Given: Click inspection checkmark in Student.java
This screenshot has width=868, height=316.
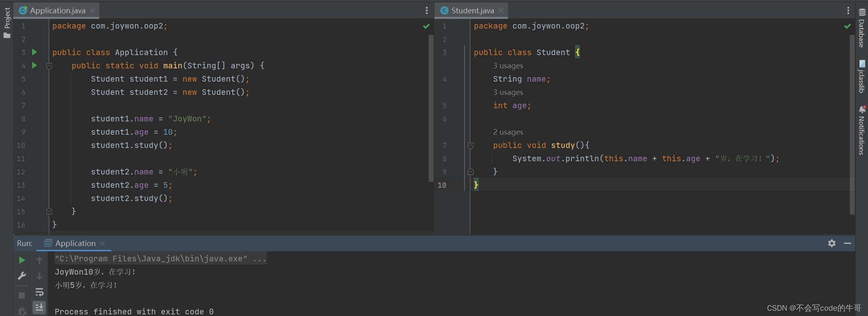Looking at the screenshot, I should click(x=848, y=26).
